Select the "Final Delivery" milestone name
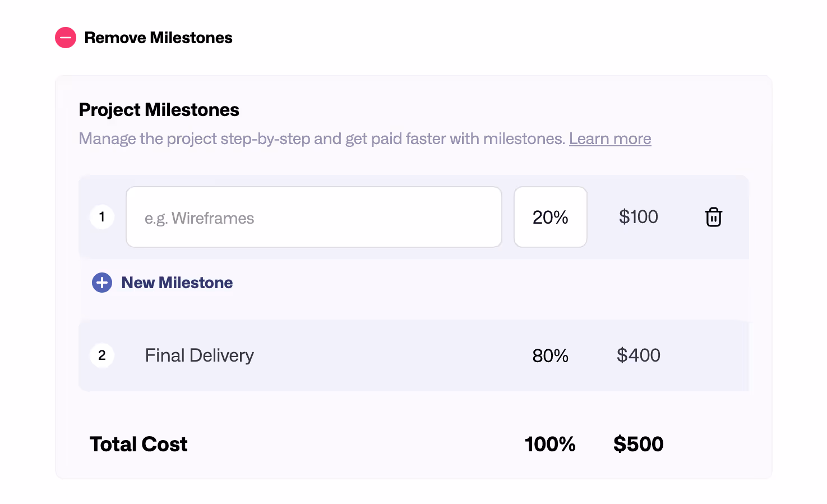The image size is (827, 504). [199, 355]
